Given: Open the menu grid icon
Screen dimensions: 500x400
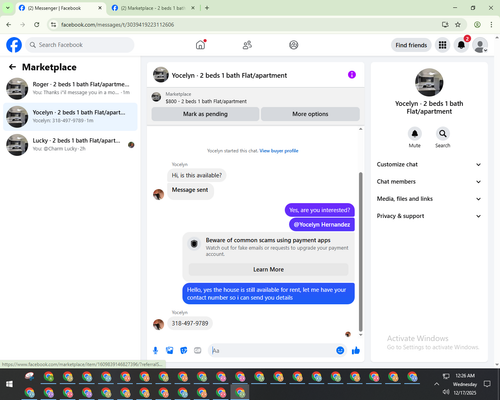Looking at the screenshot, I should click(x=442, y=45).
